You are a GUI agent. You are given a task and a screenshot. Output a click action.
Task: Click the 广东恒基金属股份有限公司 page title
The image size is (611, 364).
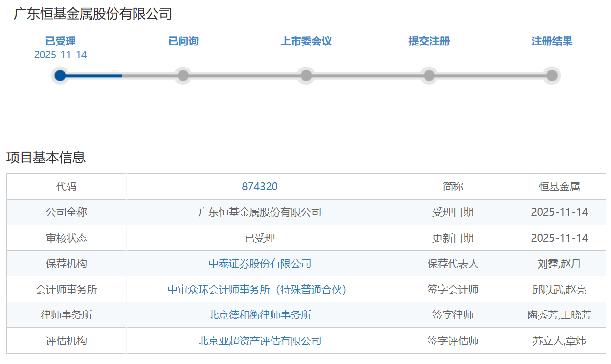93,14
